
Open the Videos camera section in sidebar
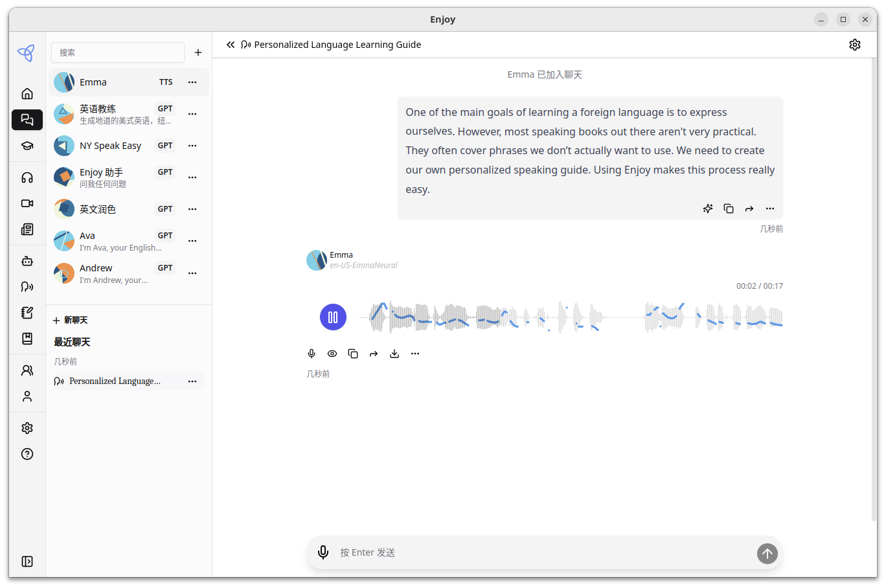tap(27, 203)
